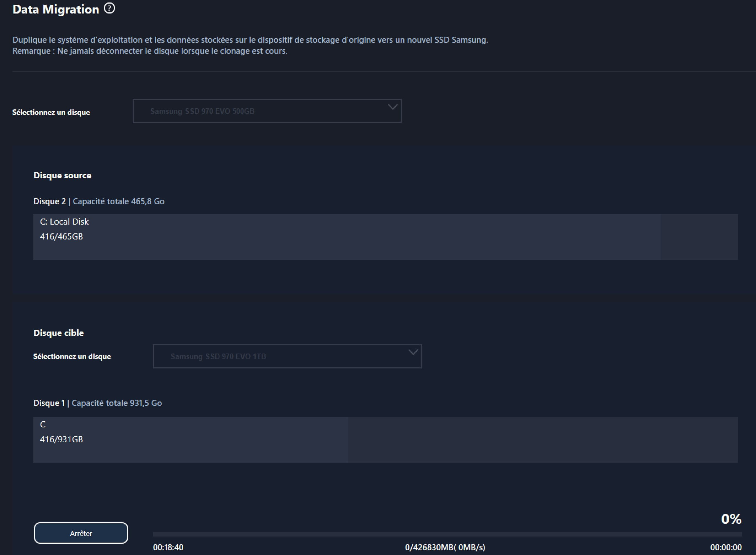Open the Data Migration help icon
The height and width of the screenshot is (555, 756).
[109, 8]
